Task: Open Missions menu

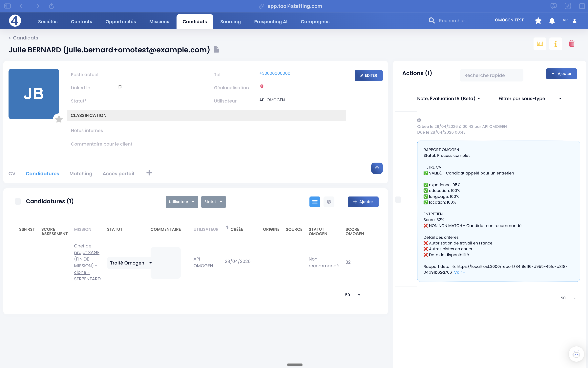Action: pos(159,21)
